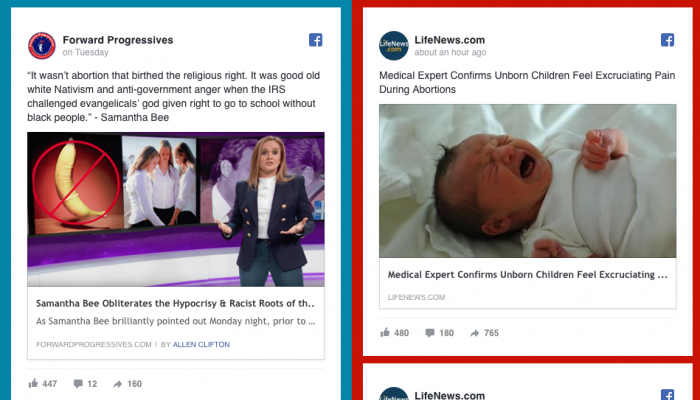Click the thumbs-up icon showing 480 likes
Viewport: 700px width, 400px height.
click(x=385, y=332)
